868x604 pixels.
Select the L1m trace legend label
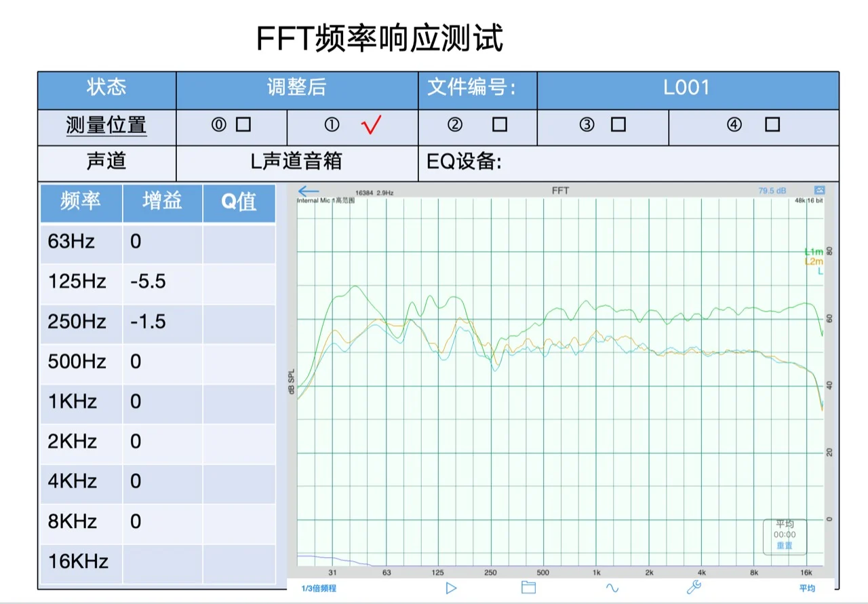pyautogui.click(x=814, y=252)
